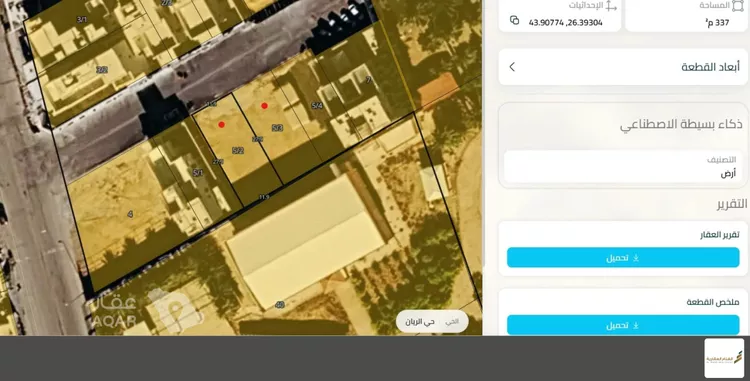Select parcel number 40 on map
The width and height of the screenshot is (750, 381).
280,305
